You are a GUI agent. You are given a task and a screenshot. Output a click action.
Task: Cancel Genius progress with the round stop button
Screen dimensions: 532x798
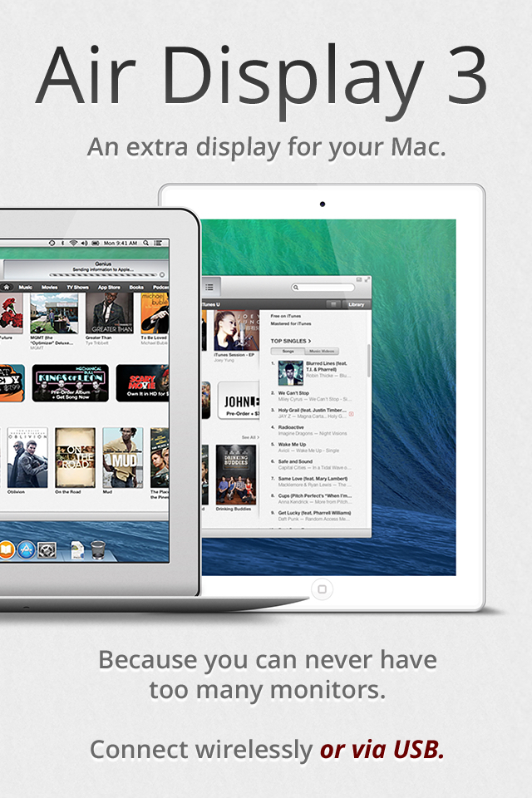click(162, 275)
